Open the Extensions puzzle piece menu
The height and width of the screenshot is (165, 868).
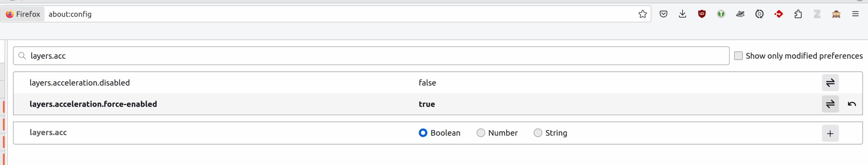(798, 14)
